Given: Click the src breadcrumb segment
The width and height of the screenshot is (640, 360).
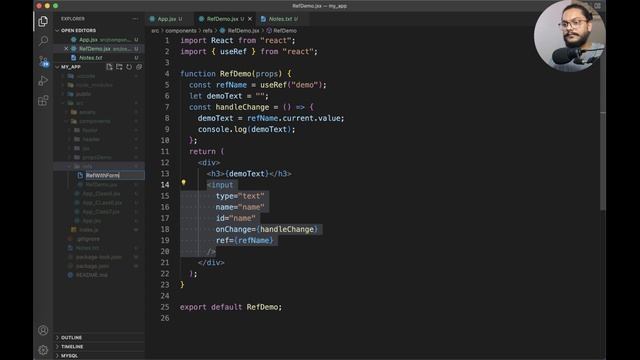Looking at the screenshot, I should [155, 31].
